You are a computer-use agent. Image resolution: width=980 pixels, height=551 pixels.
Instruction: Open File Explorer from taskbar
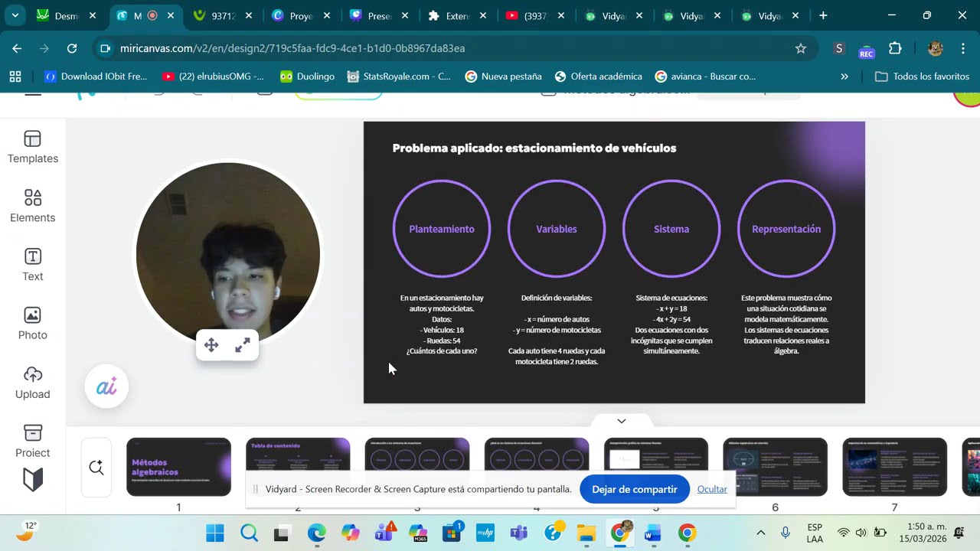[586, 533]
